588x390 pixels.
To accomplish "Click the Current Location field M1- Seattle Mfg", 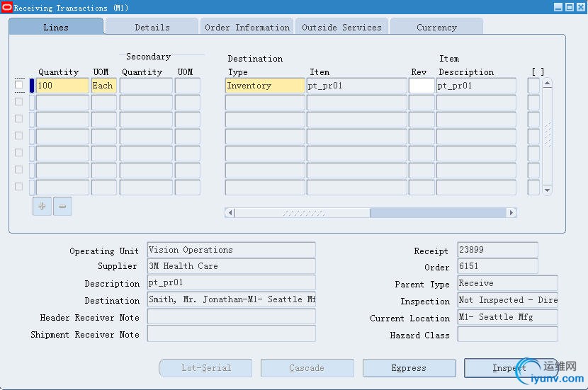I will (x=508, y=317).
